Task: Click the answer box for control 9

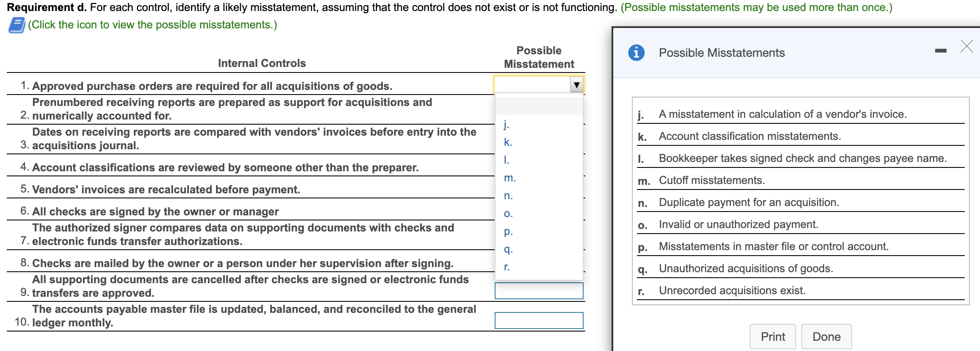Action: (x=539, y=290)
